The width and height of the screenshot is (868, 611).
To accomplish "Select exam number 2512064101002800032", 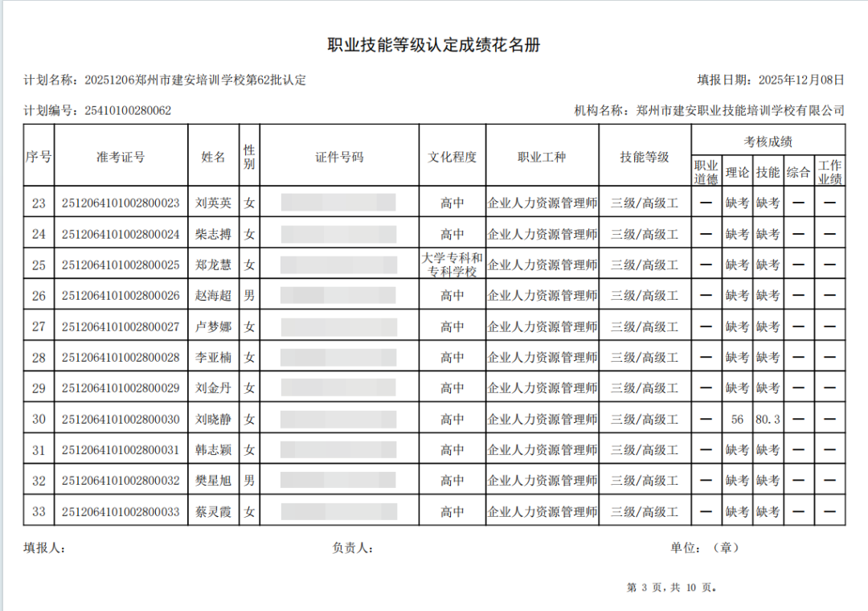I will [121, 481].
